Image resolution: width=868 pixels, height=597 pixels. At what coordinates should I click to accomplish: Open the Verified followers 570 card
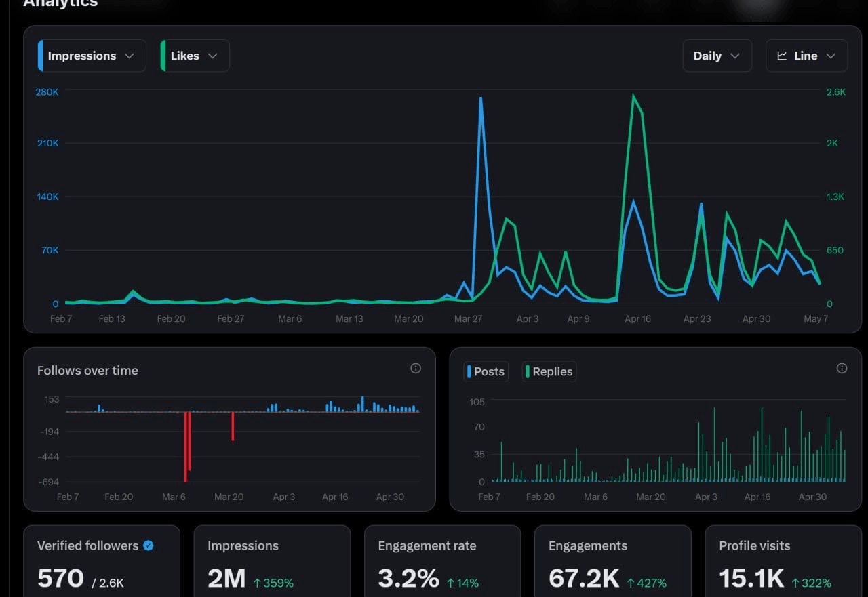pos(102,561)
